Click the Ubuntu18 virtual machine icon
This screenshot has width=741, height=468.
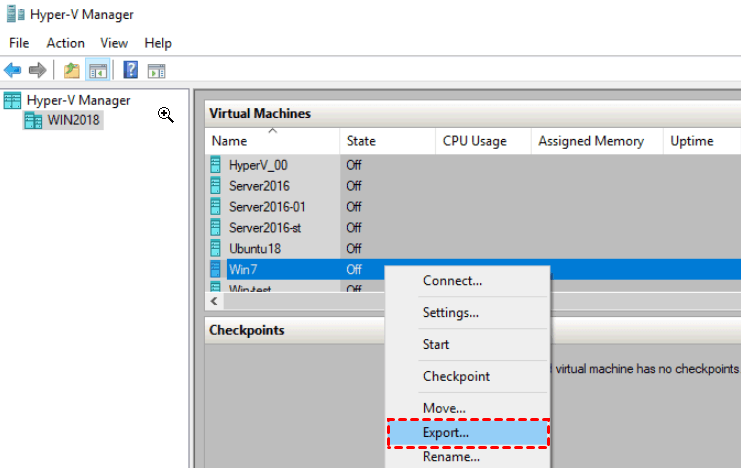click(x=215, y=248)
